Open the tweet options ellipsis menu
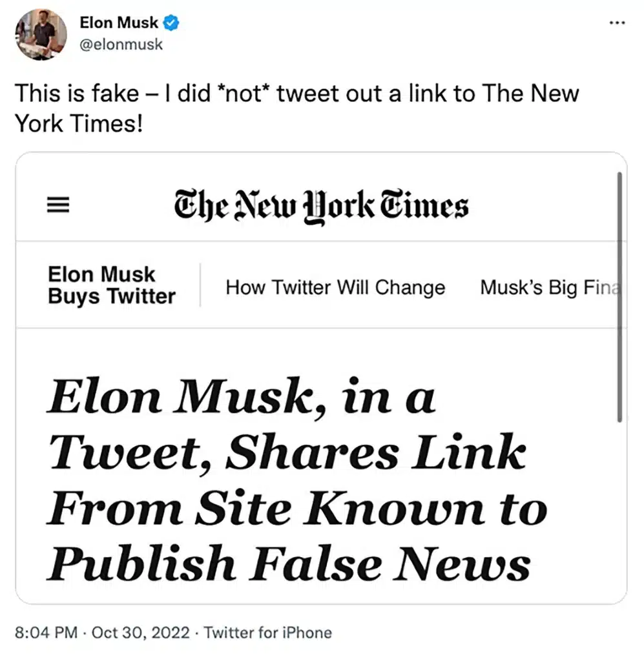644x661 pixels. point(617,22)
